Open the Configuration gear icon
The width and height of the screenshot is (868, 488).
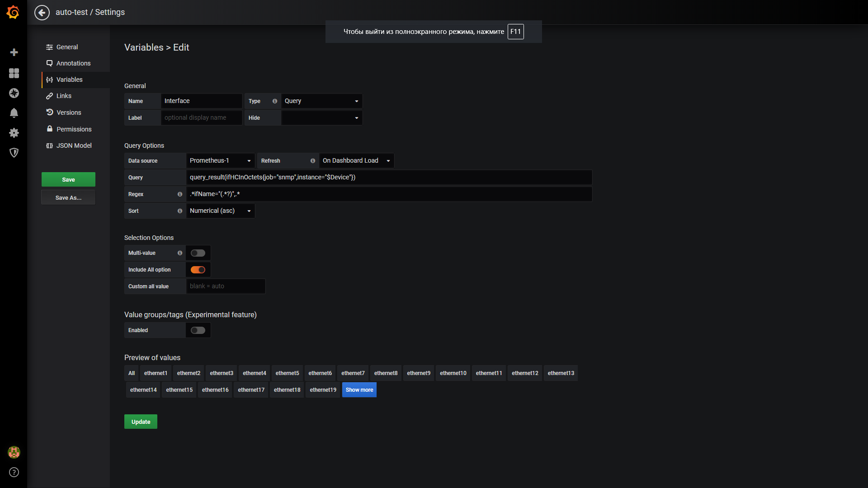14,133
